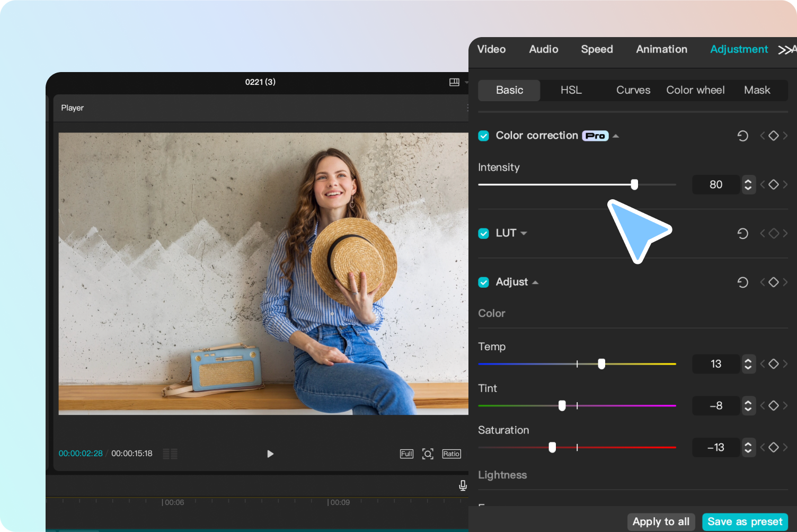
Task: Play the video in the player
Action: tap(270, 454)
